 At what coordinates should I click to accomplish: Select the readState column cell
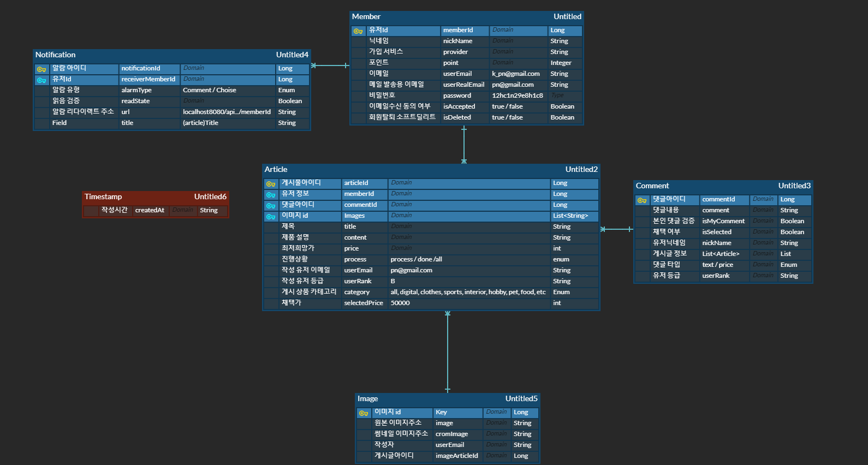coord(150,101)
